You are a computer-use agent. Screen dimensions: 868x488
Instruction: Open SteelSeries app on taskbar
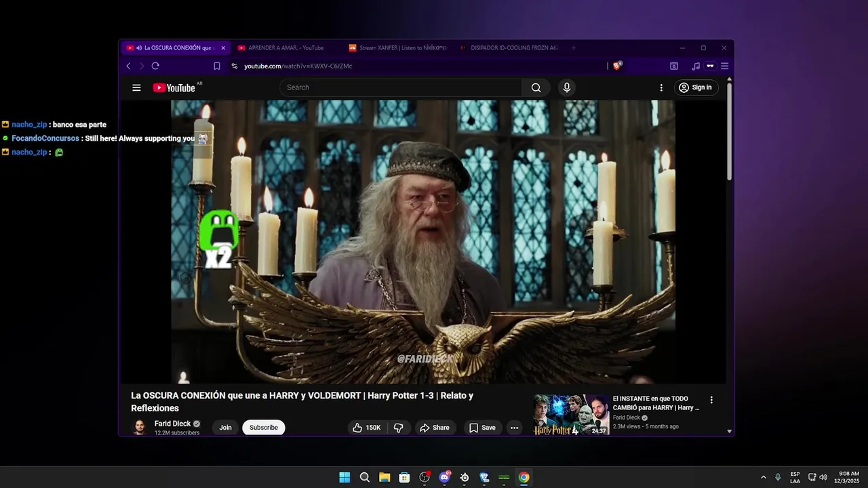pos(465,477)
